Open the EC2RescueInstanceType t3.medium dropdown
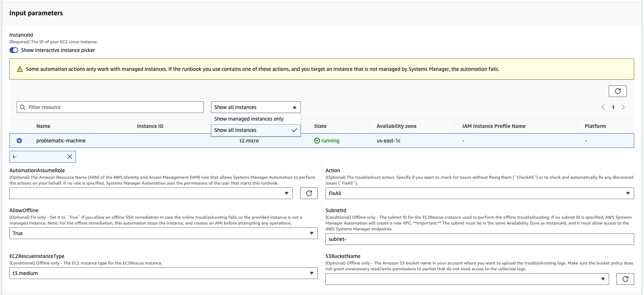The width and height of the screenshot is (644, 295). (x=163, y=273)
